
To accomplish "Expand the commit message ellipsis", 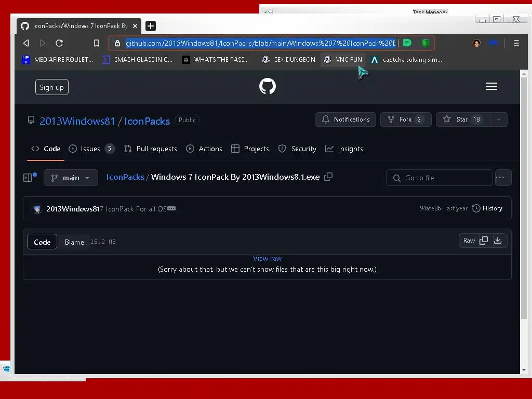I will pos(171,208).
